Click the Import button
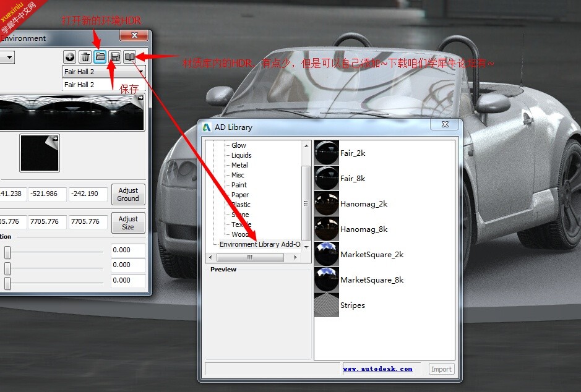The height and width of the screenshot is (392, 581). pyautogui.click(x=441, y=369)
